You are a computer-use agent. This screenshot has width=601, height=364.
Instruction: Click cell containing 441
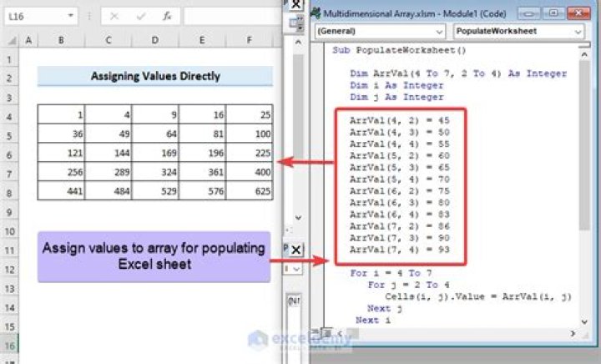(x=61, y=191)
